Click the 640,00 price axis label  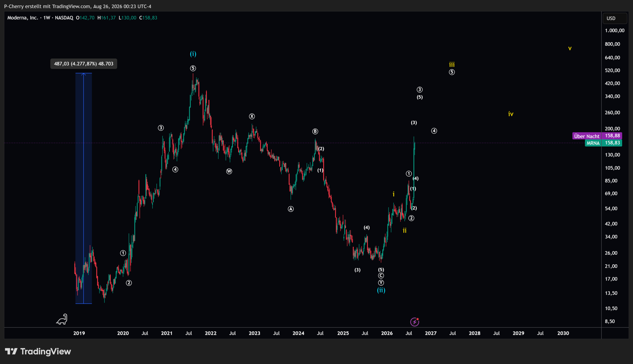(x=612, y=58)
